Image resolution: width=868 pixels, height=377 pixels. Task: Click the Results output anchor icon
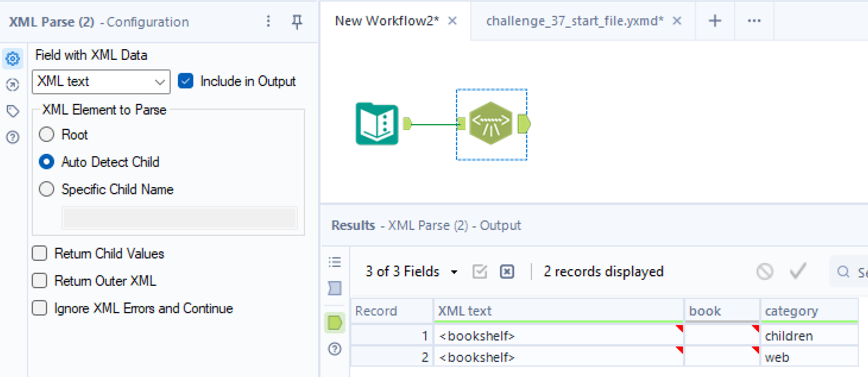click(x=335, y=323)
